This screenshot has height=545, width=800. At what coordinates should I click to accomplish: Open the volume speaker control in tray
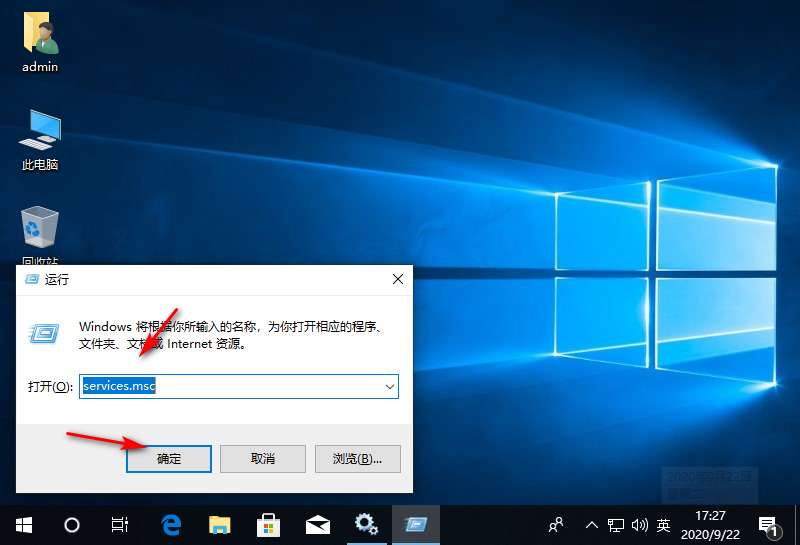639,524
